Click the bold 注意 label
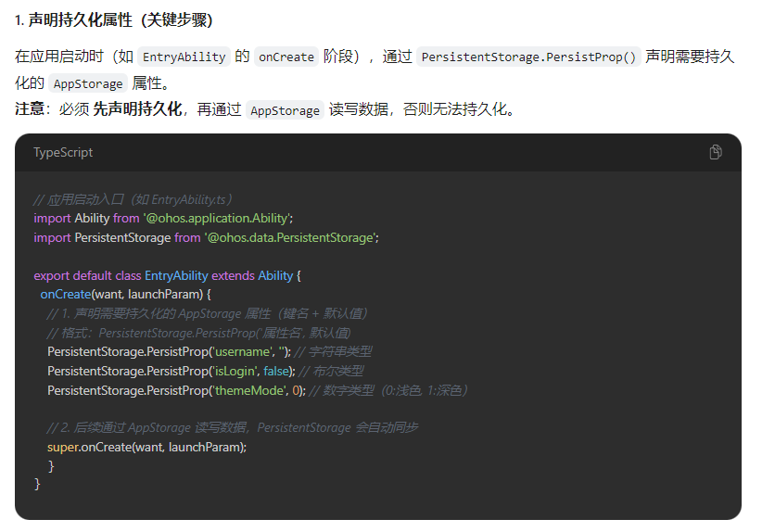 click(x=30, y=109)
